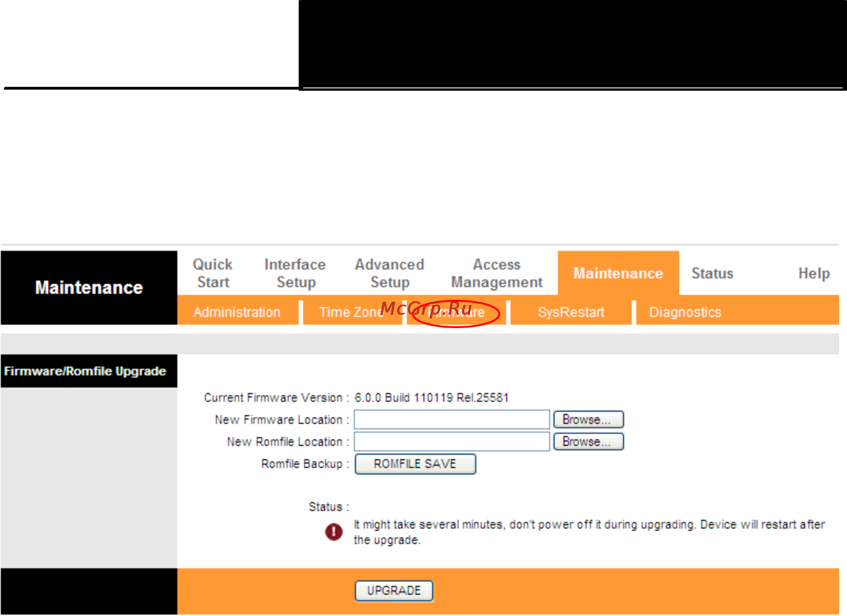This screenshot has width=847, height=616.
Task: Click the New Romfile Location field
Action: click(452, 442)
